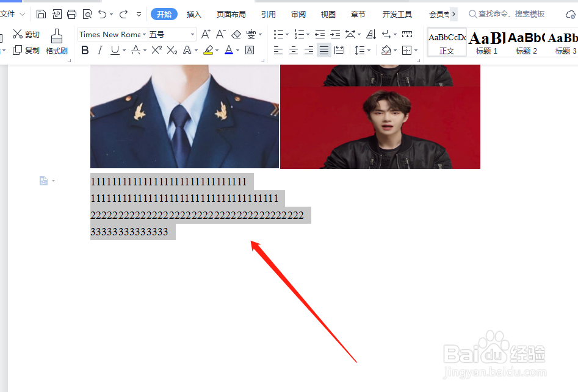
Task: Click the line of 3333333333333 text
Action: click(129, 232)
